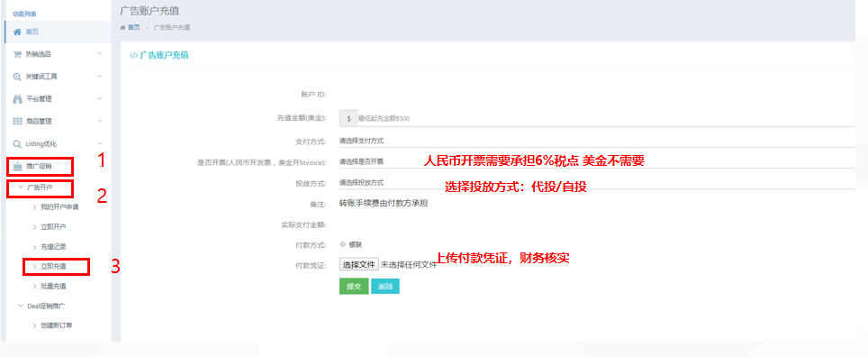
Task: Collapse the 广告开户 submenu
Action: tap(21, 188)
